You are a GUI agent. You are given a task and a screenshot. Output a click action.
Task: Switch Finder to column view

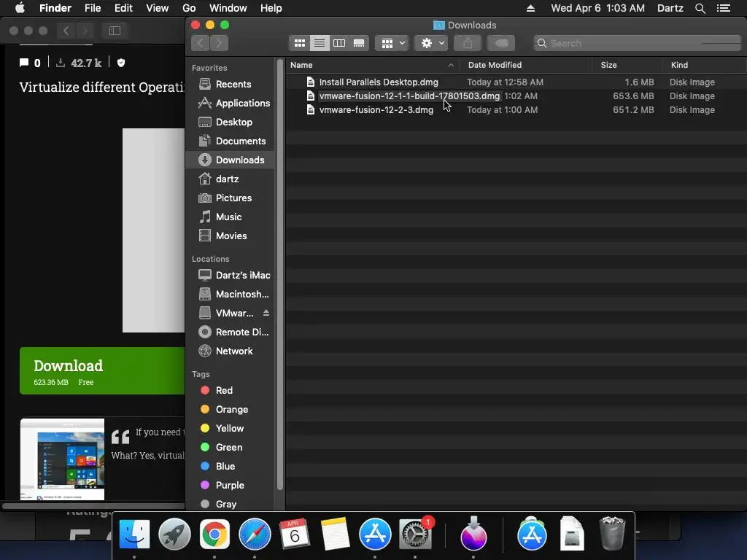[x=339, y=43]
